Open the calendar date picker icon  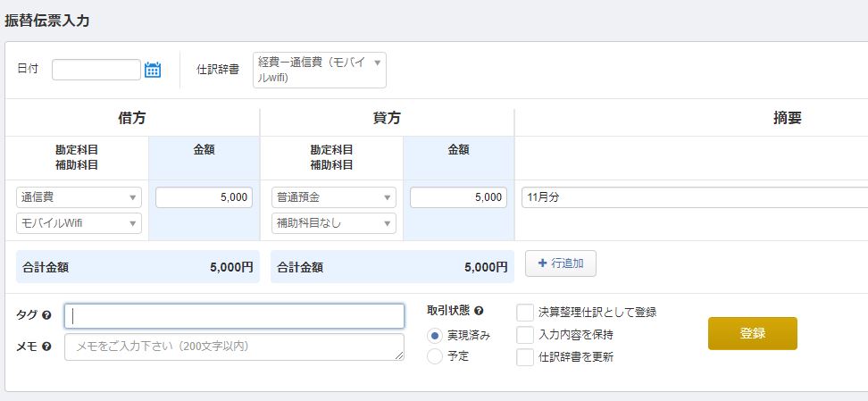click(152, 70)
